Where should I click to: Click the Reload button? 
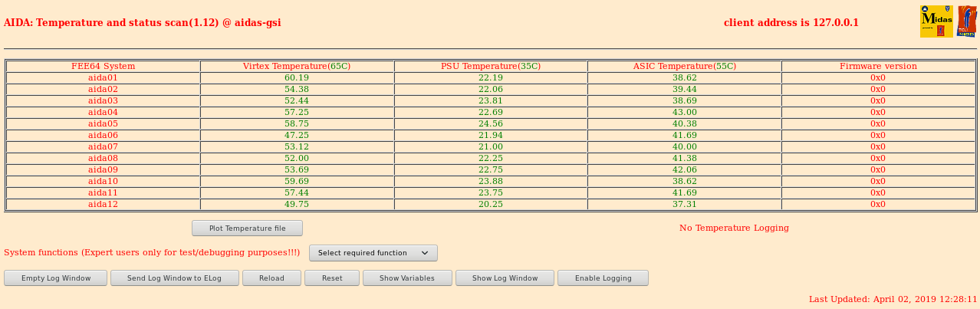[271, 278]
